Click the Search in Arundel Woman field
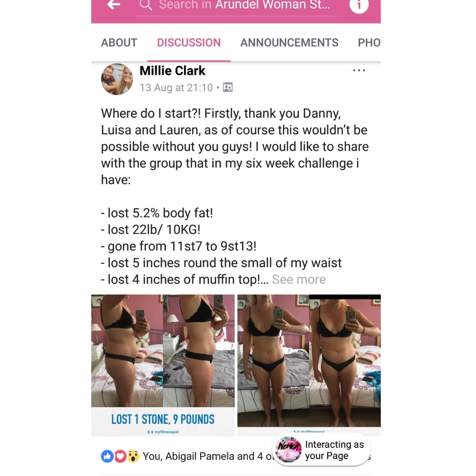Viewport: 476px width, 476px height. click(x=237, y=6)
